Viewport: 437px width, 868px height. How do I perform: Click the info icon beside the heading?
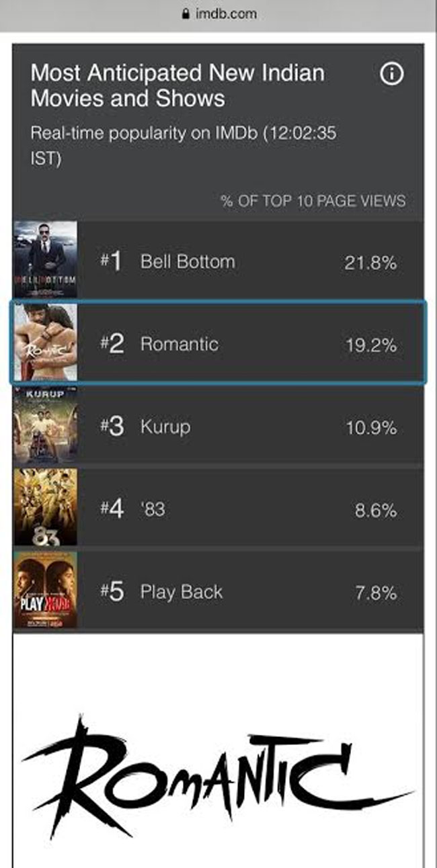[x=391, y=75]
